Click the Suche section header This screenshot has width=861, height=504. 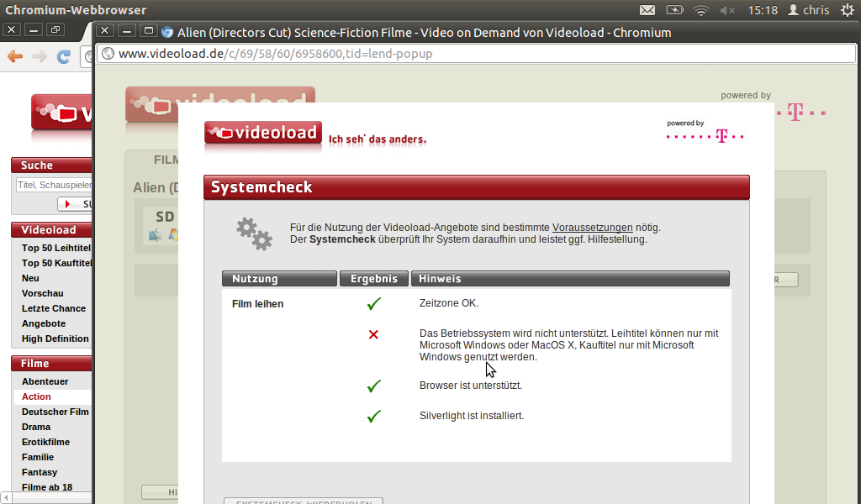51,165
